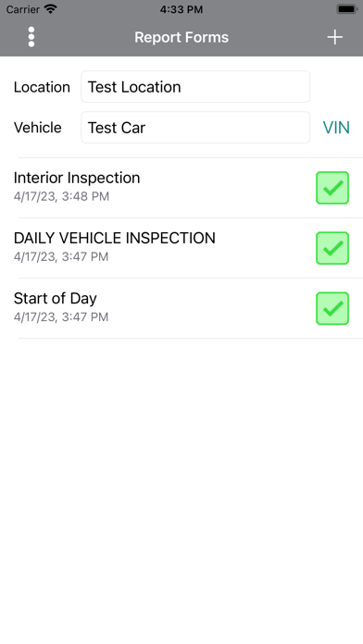Click the 3:48 PM timestamp under Interior Inspection
The image size is (363, 644).
(85, 196)
